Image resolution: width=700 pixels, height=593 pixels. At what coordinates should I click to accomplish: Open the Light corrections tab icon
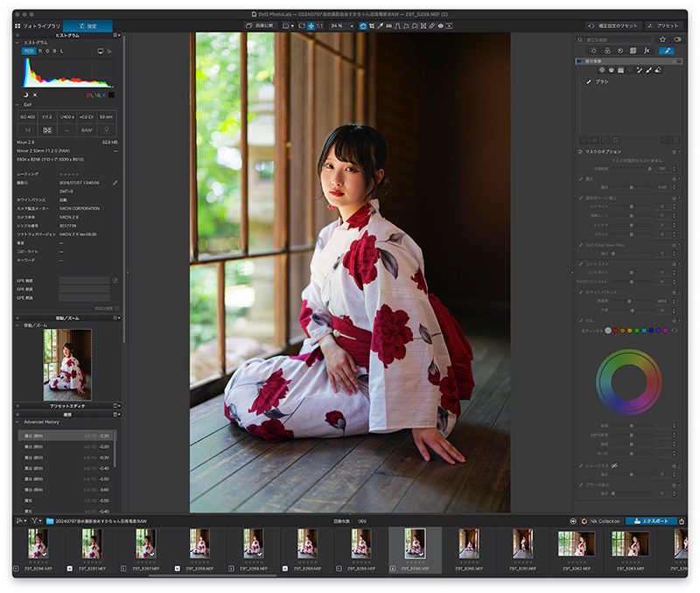pos(594,51)
